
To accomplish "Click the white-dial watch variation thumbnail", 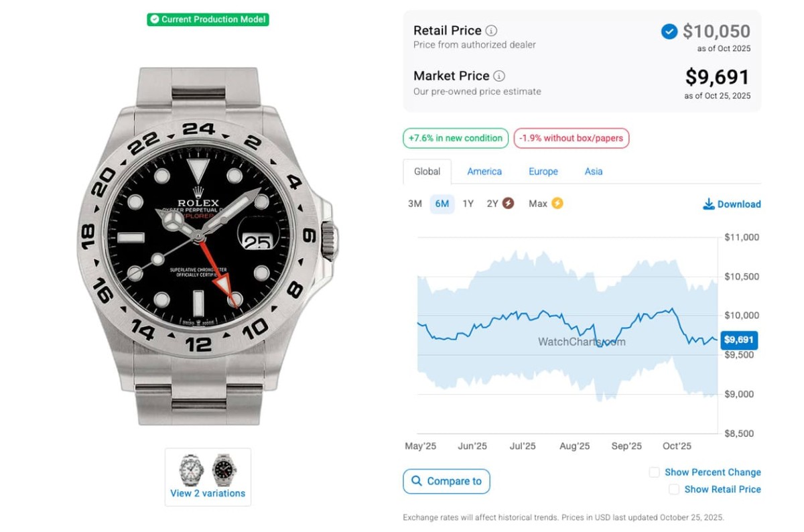I will coord(192,470).
